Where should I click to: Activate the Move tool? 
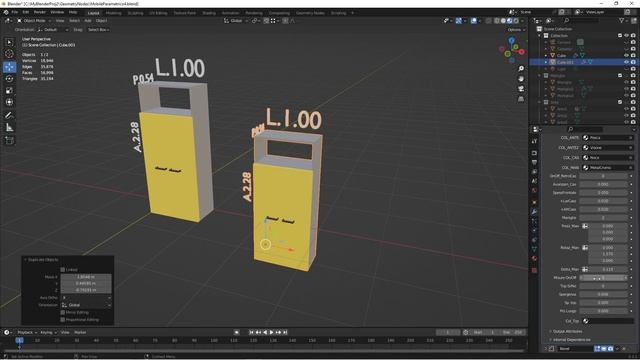tap(9, 67)
